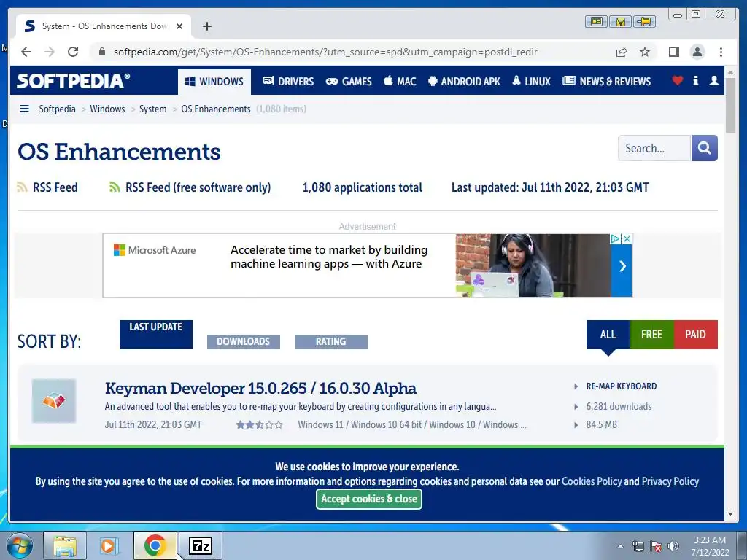Reload the Softpedia page
Screen dimensions: 747x560
[73, 52]
